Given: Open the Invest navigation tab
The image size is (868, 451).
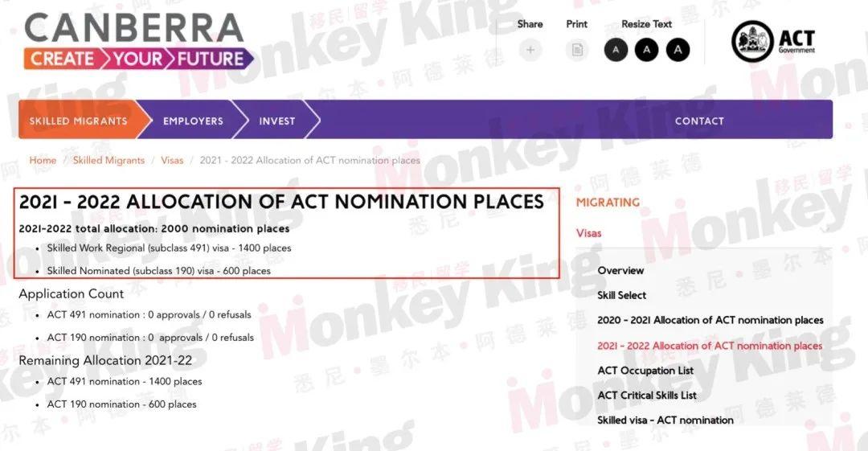Looking at the screenshot, I should tap(277, 121).
